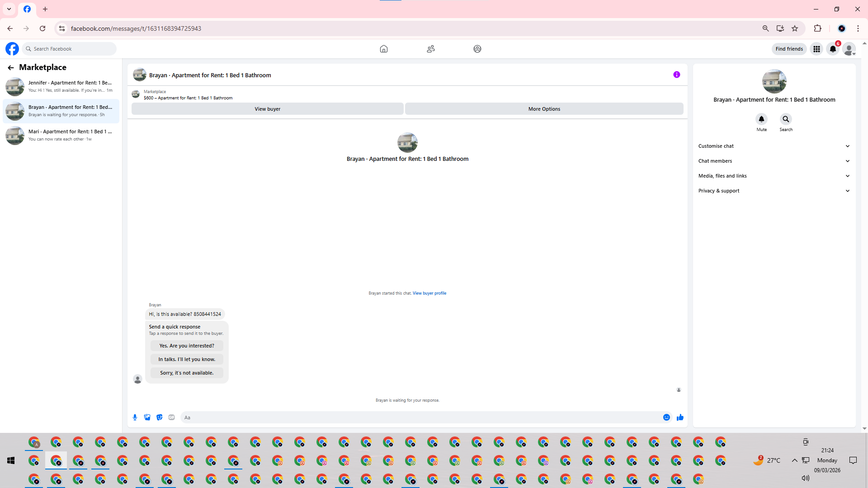
Task: Open the GIF picker icon
Action: 171,418
